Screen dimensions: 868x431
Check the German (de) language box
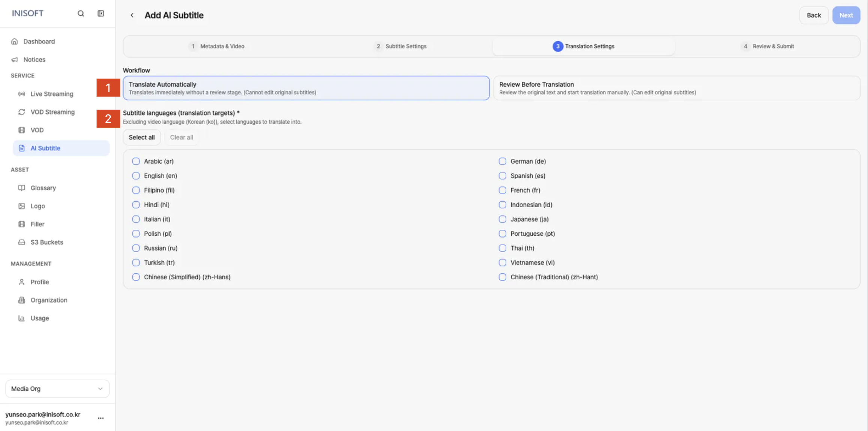coord(502,161)
